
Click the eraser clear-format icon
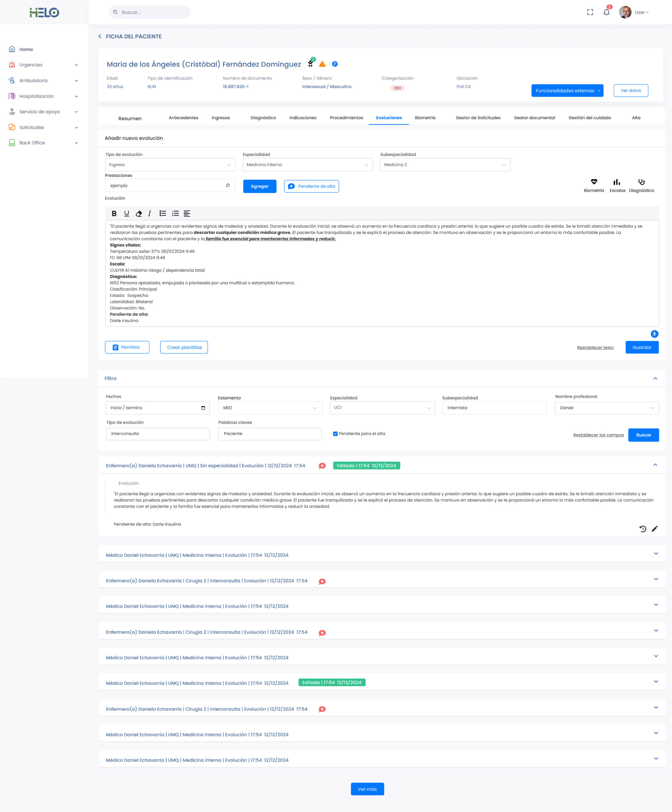click(x=139, y=213)
